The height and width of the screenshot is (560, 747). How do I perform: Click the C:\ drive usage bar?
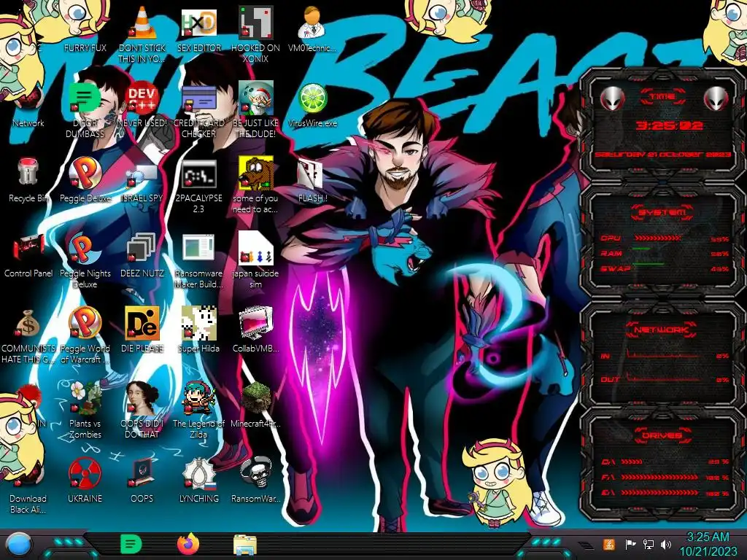[632, 462]
